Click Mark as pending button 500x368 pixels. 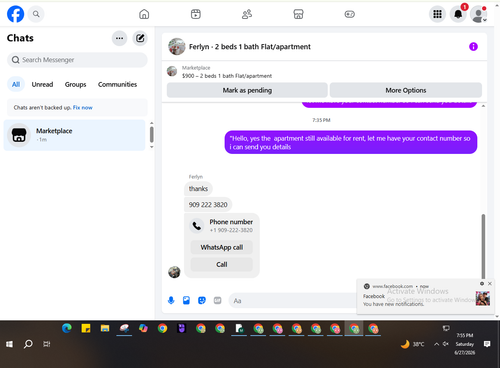(247, 90)
